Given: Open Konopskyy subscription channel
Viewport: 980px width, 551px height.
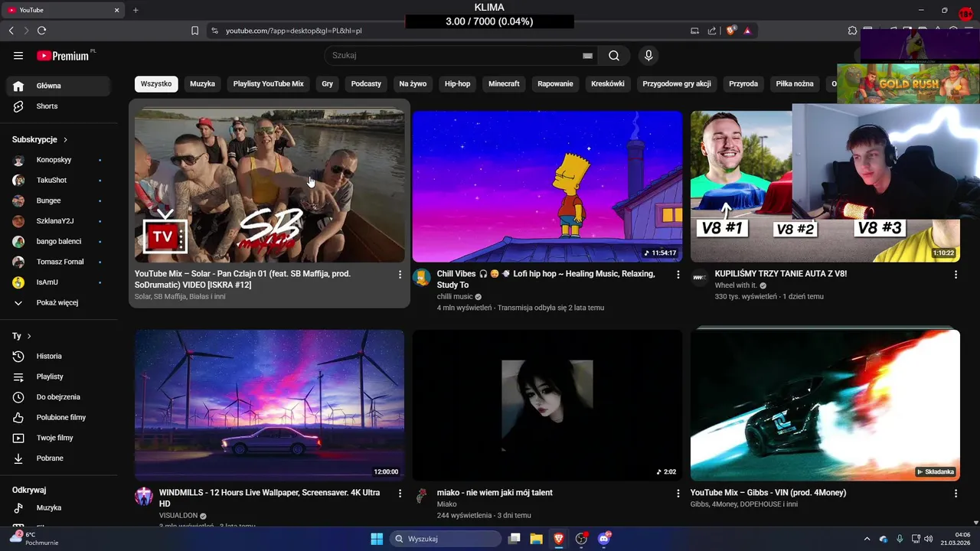Looking at the screenshot, I should click(58, 160).
